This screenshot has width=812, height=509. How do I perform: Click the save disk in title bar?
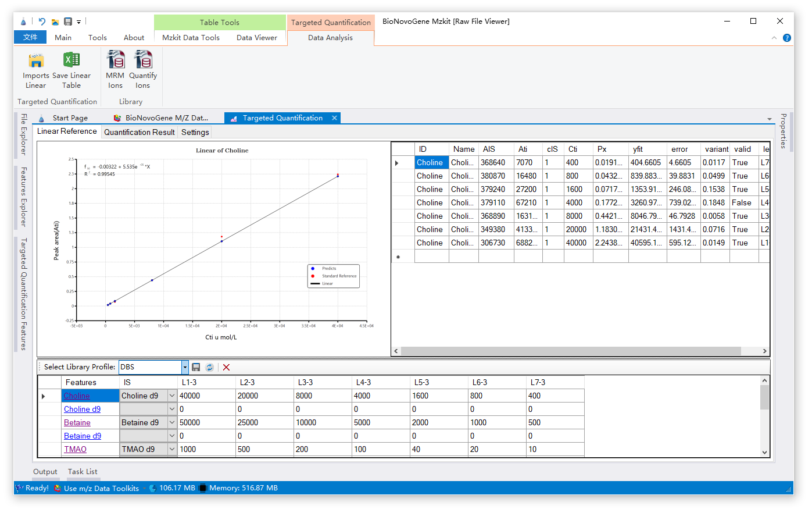pos(68,22)
